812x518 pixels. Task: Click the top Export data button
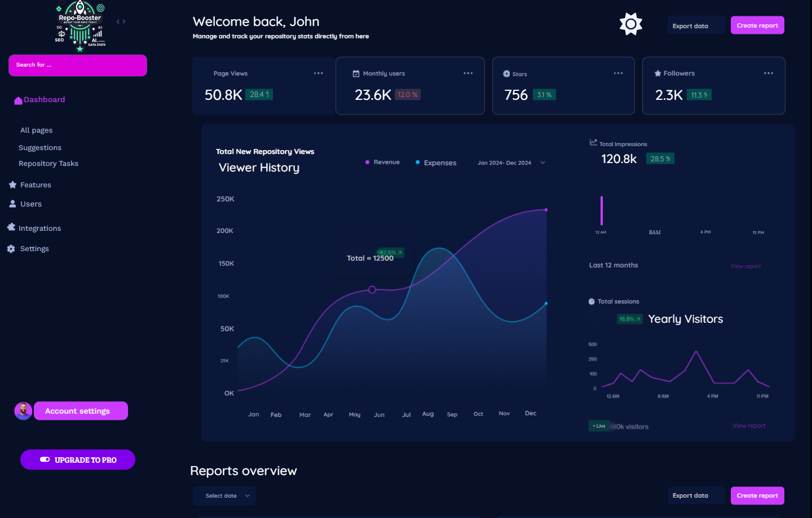tap(696, 25)
